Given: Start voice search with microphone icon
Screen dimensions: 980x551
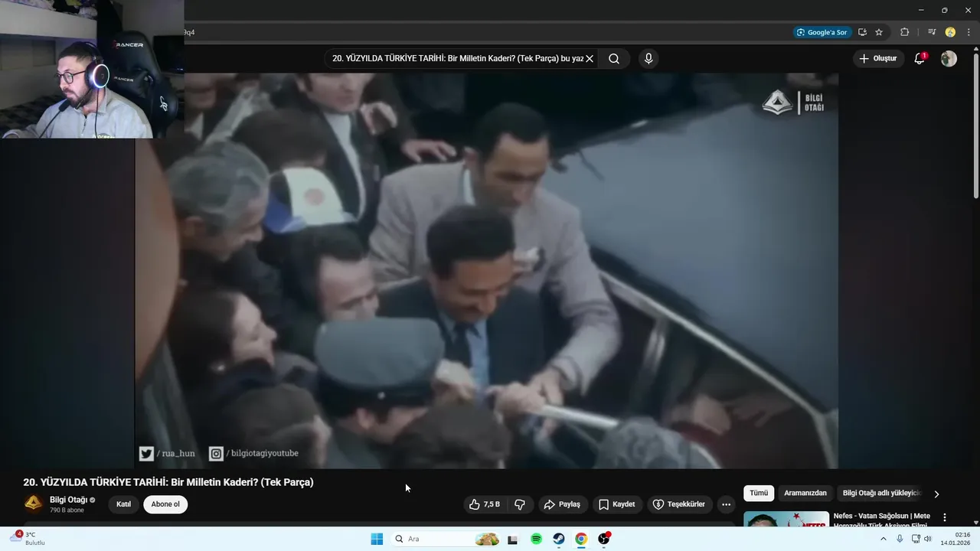Looking at the screenshot, I should [x=648, y=58].
